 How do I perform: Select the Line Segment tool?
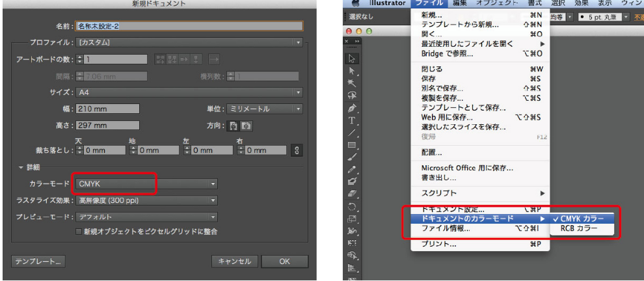point(351,133)
